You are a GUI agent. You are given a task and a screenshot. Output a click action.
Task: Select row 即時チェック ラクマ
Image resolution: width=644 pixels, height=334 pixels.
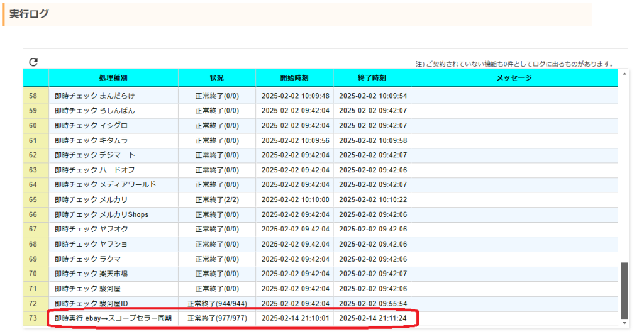point(320,259)
